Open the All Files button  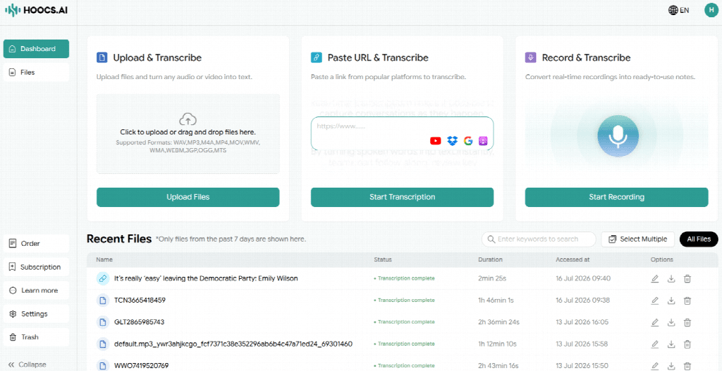699,239
